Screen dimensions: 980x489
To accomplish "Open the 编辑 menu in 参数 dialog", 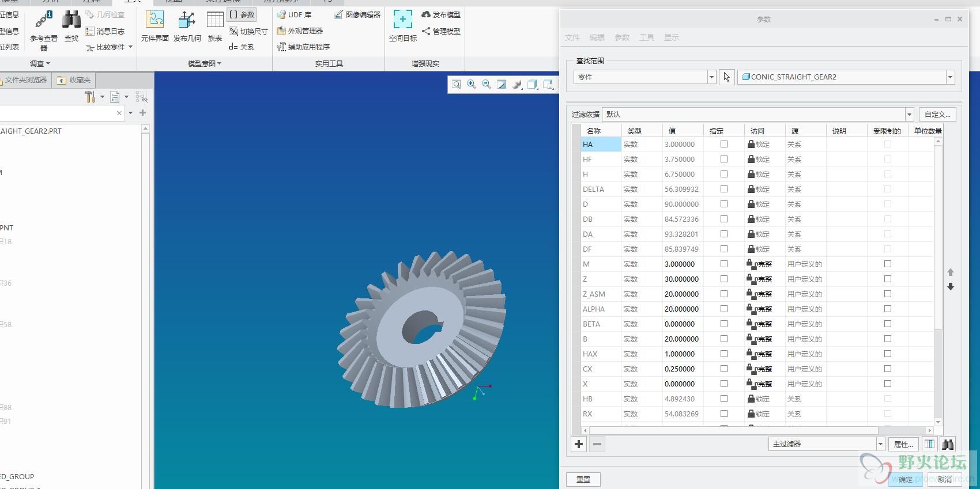I will (597, 37).
